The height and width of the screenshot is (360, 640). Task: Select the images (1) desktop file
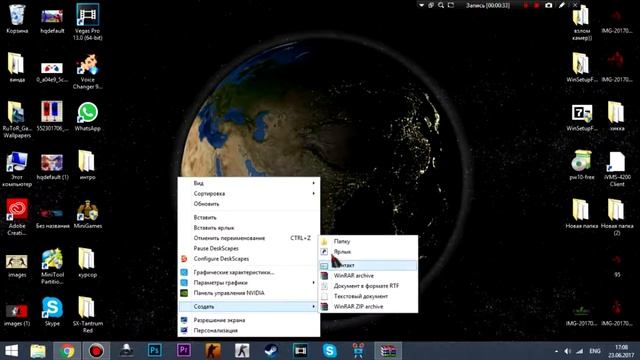pos(17,314)
